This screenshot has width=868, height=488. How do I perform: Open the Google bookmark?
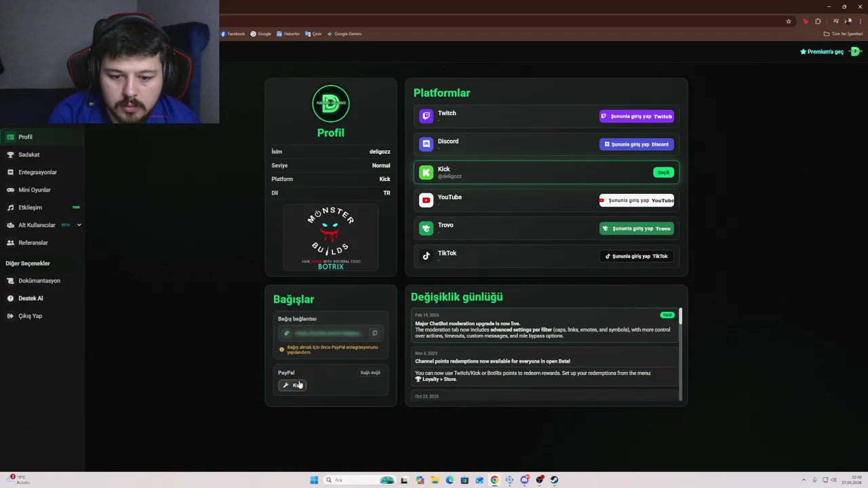coord(261,34)
